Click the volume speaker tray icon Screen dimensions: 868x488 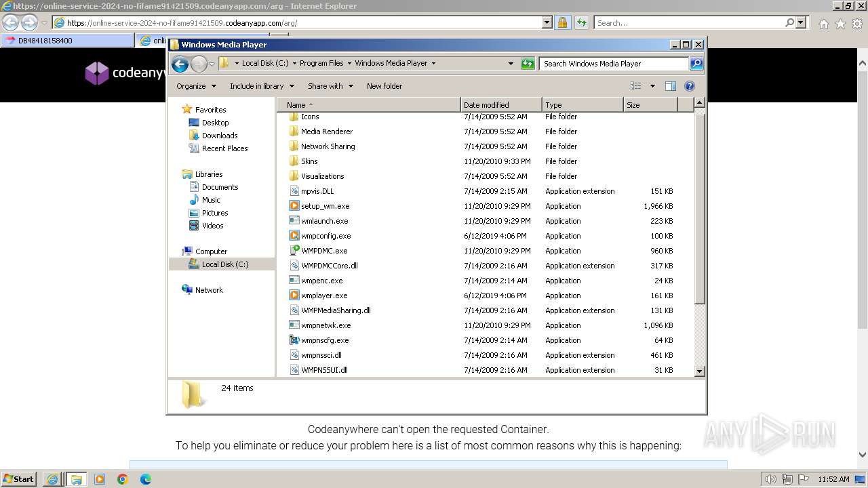click(771, 479)
